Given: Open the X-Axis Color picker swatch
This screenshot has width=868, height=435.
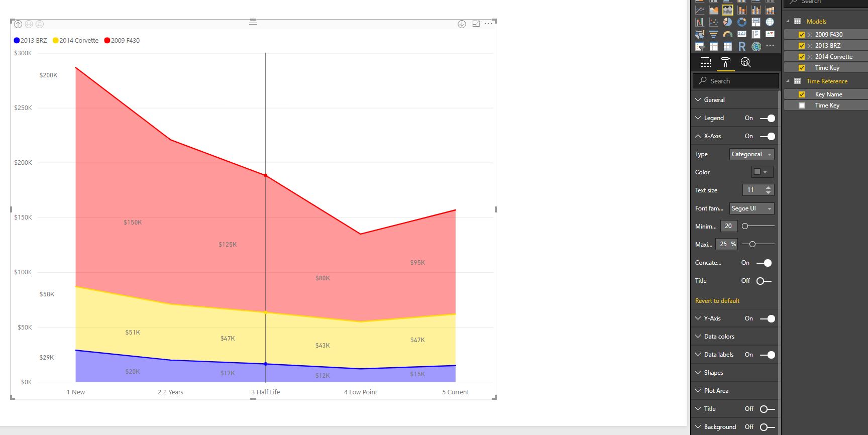Looking at the screenshot, I should 762,172.
